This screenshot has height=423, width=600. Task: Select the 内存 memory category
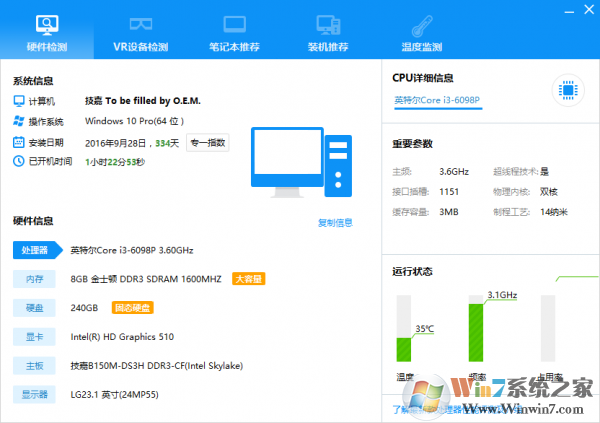click(34, 279)
